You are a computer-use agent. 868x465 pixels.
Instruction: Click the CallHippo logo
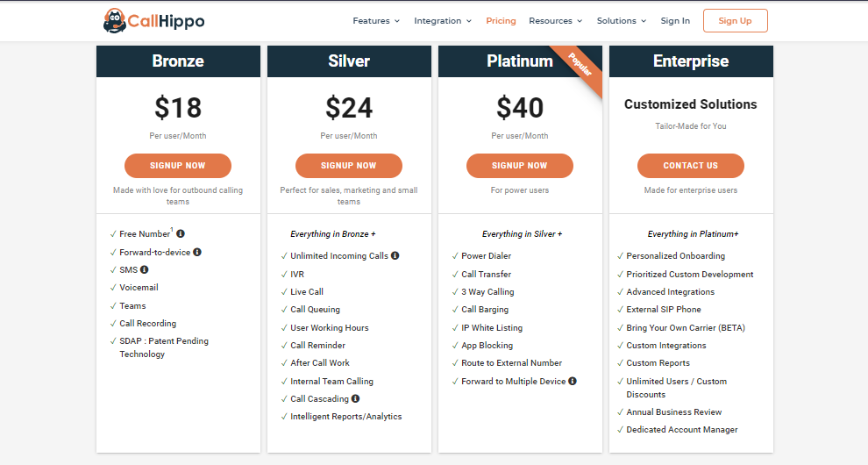point(154,21)
